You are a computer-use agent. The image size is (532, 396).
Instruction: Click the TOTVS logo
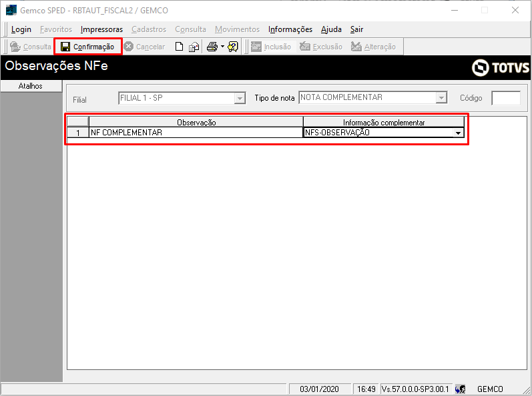tap(501, 67)
